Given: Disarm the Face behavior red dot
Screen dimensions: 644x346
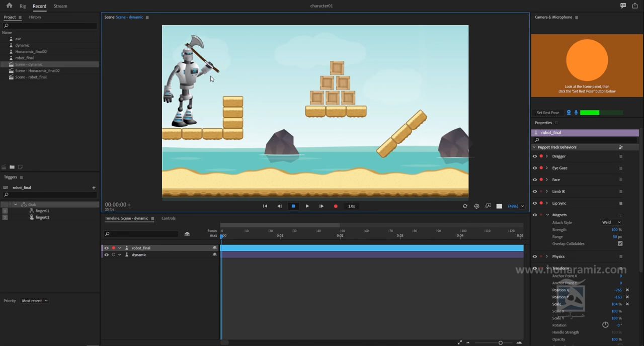Looking at the screenshot, I should point(541,180).
